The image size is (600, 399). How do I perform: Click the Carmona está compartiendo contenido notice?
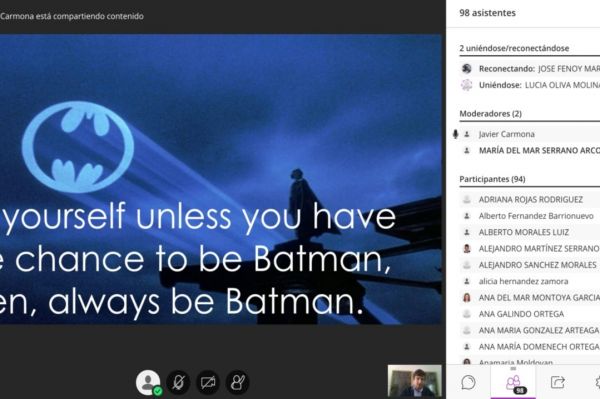72,16
